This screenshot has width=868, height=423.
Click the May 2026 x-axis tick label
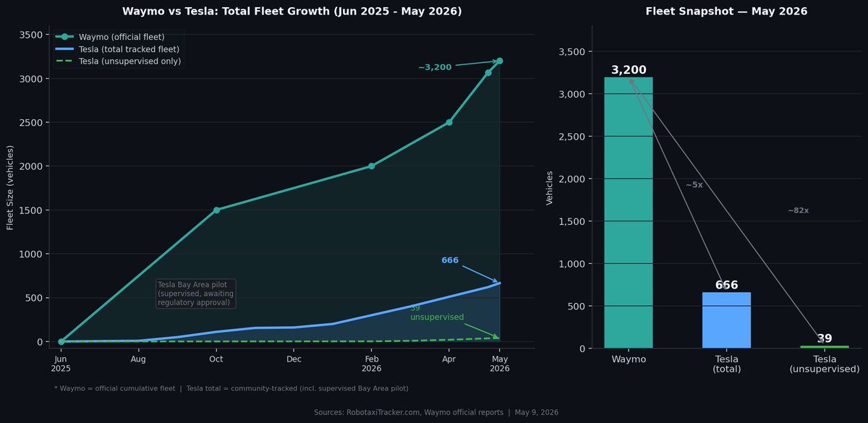[x=500, y=363]
